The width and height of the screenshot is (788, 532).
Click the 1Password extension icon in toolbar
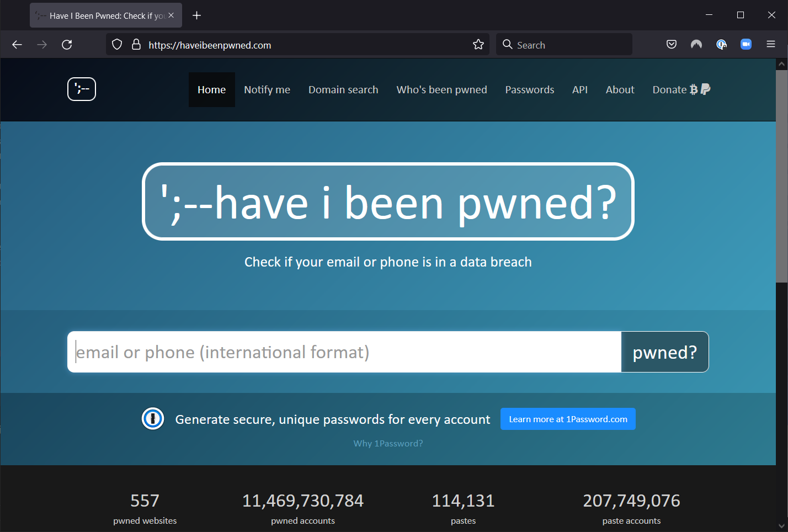coord(721,45)
